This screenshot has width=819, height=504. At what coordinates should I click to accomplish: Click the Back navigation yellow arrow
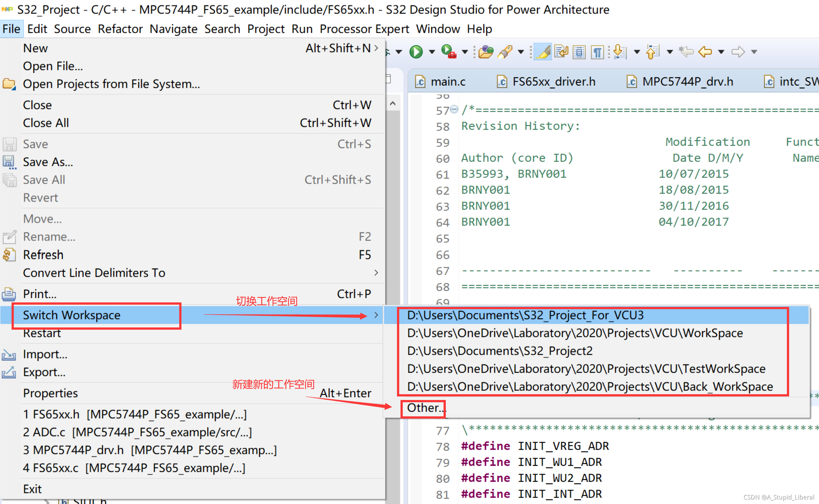coord(705,52)
